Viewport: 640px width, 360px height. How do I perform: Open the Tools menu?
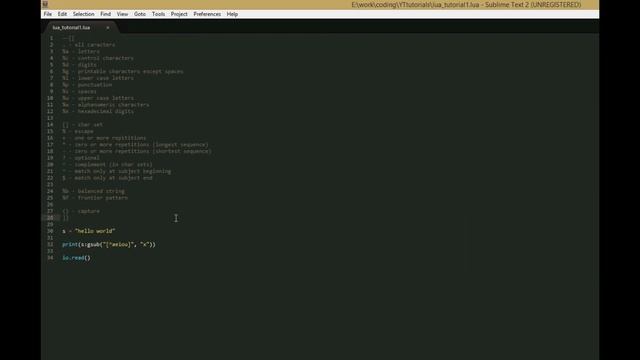(x=158, y=14)
